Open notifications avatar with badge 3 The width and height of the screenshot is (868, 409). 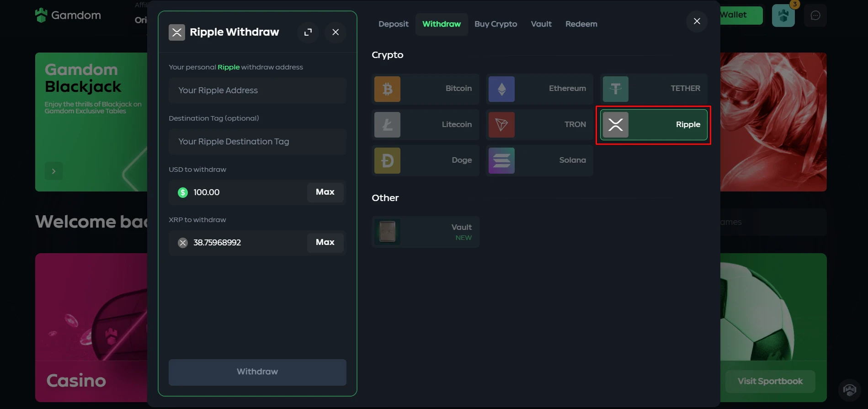click(783, 16)
